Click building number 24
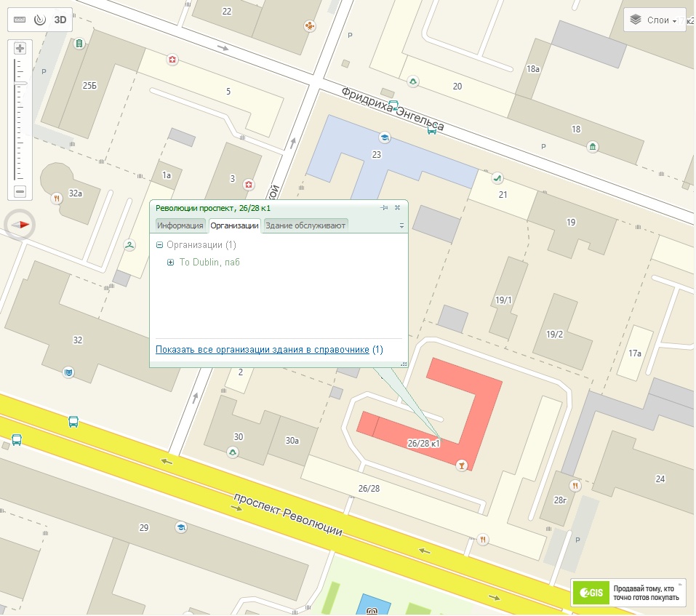696x616 pixels. (660, 479)
